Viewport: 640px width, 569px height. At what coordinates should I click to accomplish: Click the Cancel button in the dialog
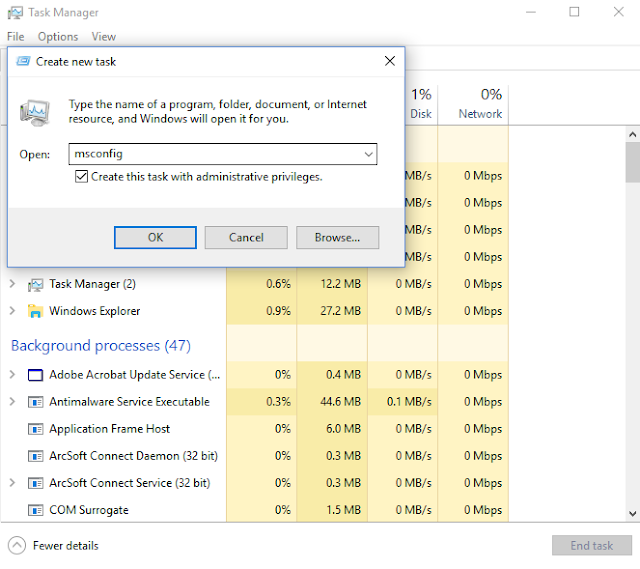(x=246, y=238)
